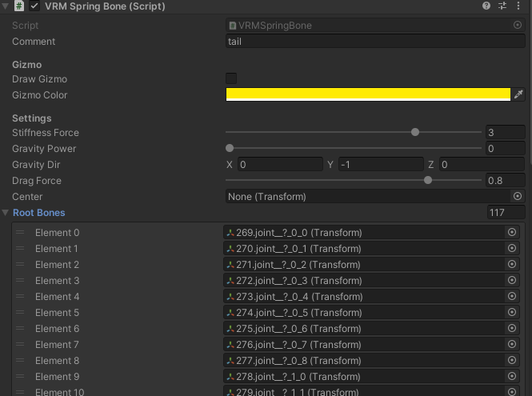532x396 pixels.
Task: Open the object picker for Element 2
Action: tap(512, 264)
